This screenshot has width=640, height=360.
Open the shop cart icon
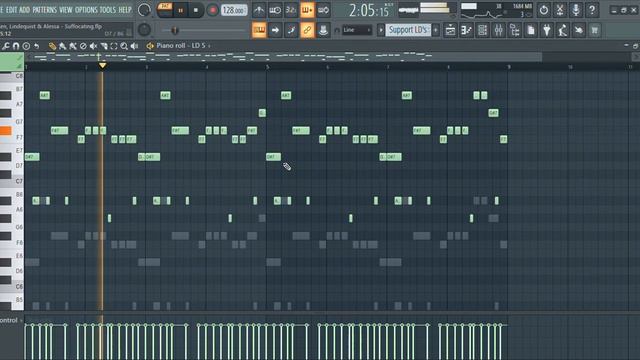[x=595, y=30]
